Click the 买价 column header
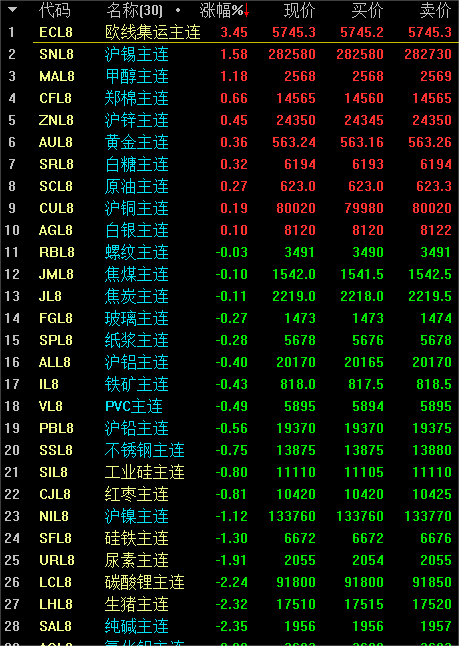The width and height of the screenshot is (459, 646). pyautogui.click(x=367, y=10)
